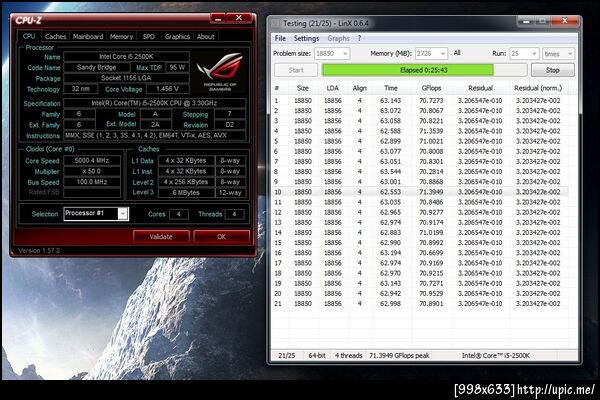The image size is (600, 400).
Task: Open the Settings menu in LinX
Action: pos(306,38)
